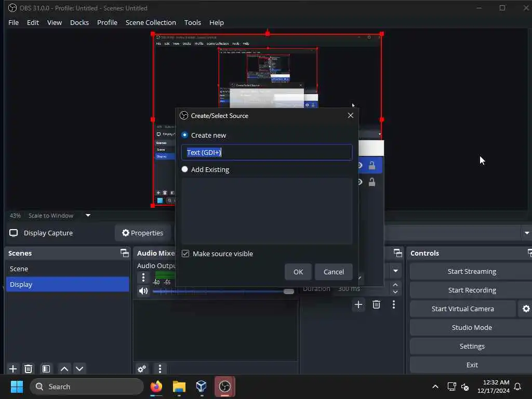Viewport: 532px width, 399px height.
Task: Mute Audio Output with the speaker icon
Action: pyautogui.click(x=143, y=291)
